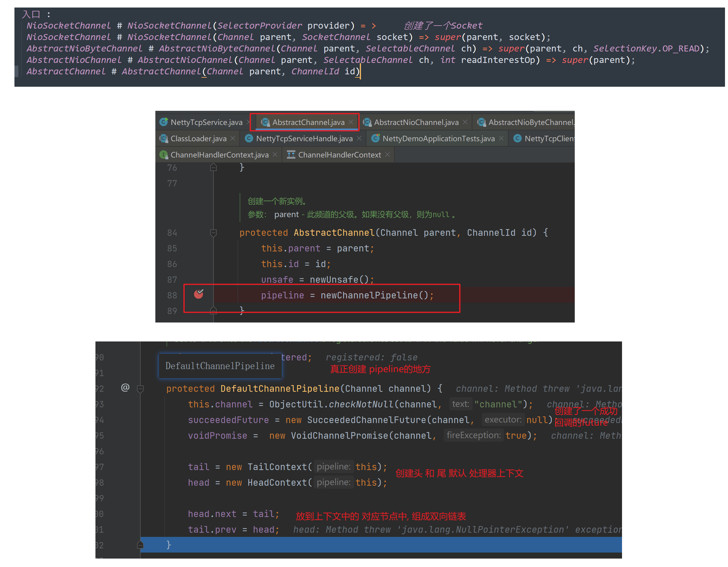The image size is (728, 567).
Task: Collapse the DefaultChannelPipeline constructor fold marker
Action: (140, 389)
